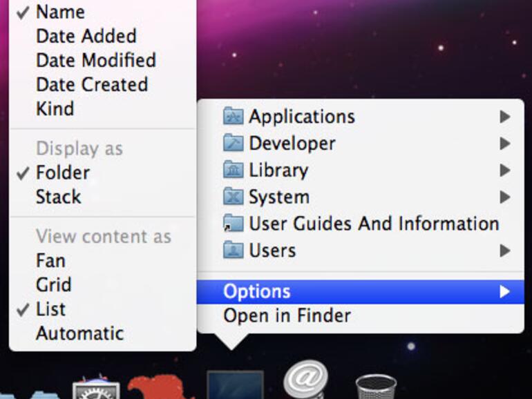Expand the Options submenu arrow
Screen dimensions: 532x399
pos(505,291)
